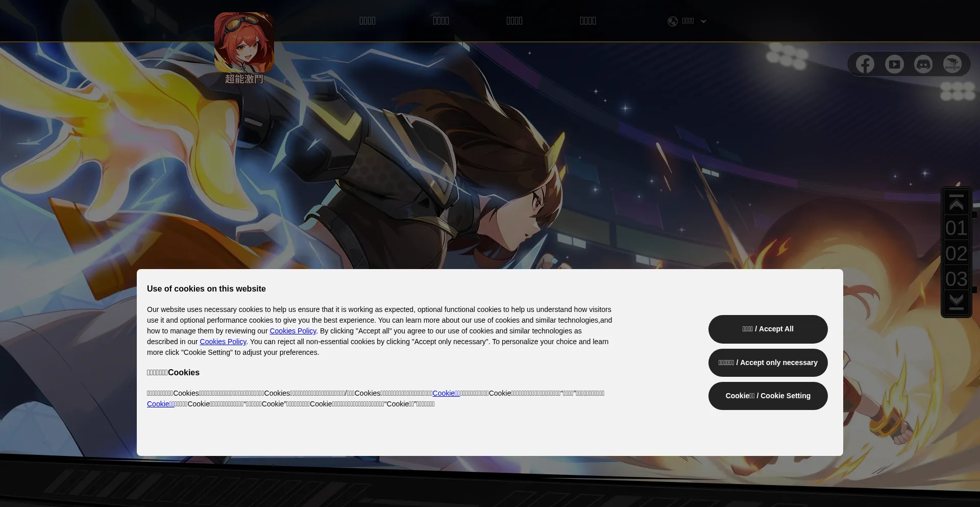Select the second top navigation menu item
The height and width of the screenshot is (507, 980).
pos(441,21)
